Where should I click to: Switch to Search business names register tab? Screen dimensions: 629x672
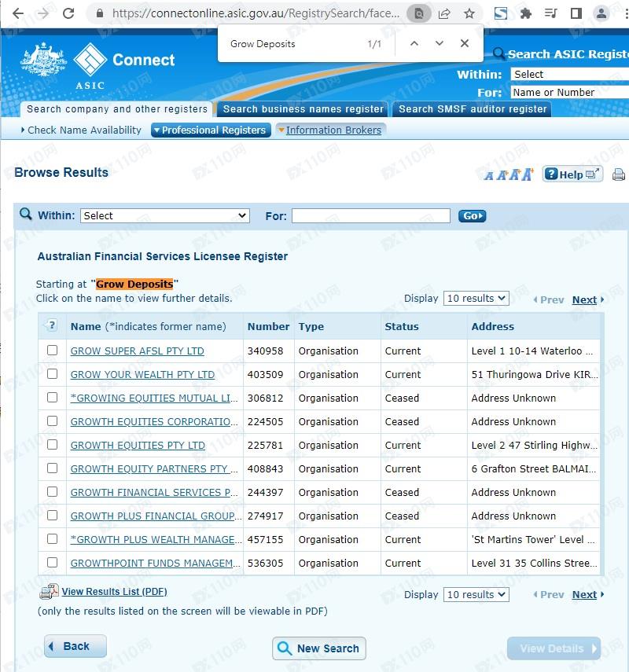303,109
